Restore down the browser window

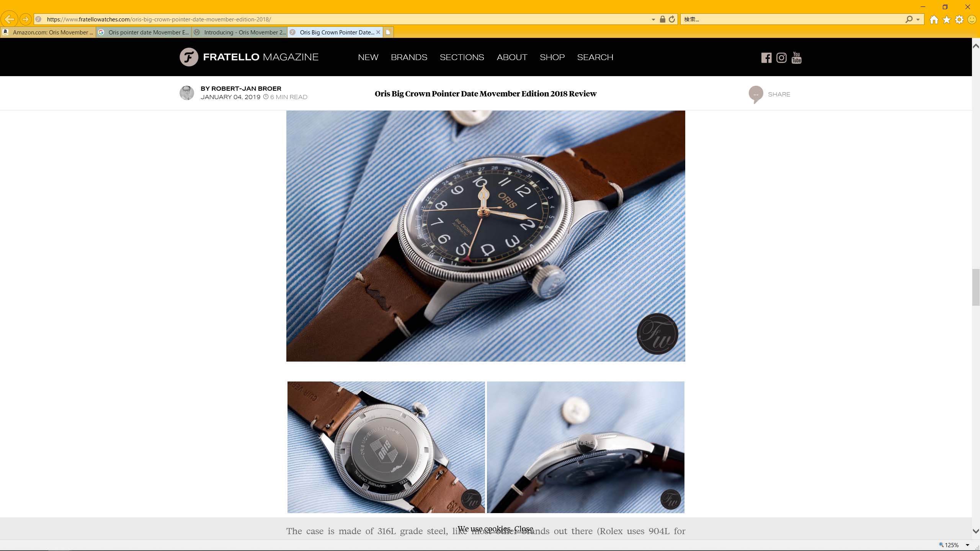[945, 7]
